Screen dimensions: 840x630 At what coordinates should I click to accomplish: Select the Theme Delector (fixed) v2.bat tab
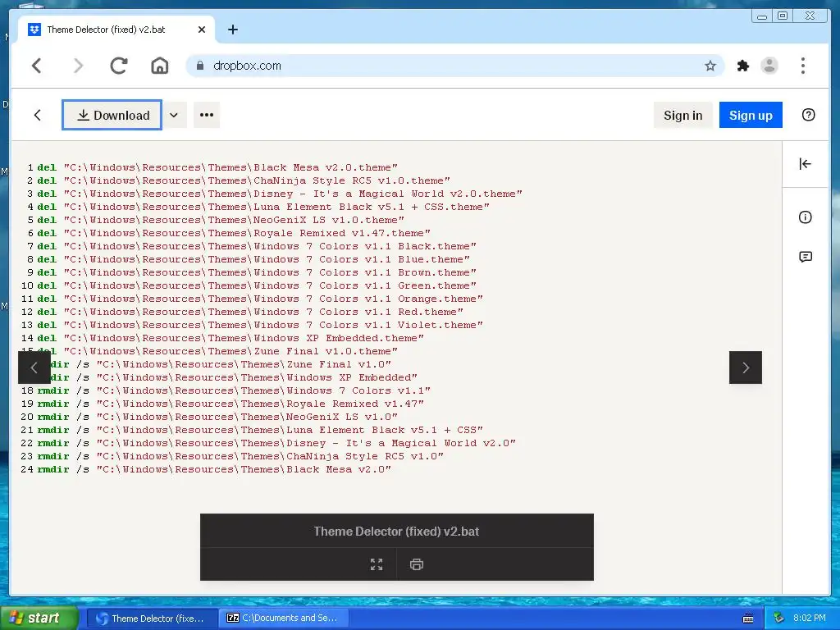[116, 30]
